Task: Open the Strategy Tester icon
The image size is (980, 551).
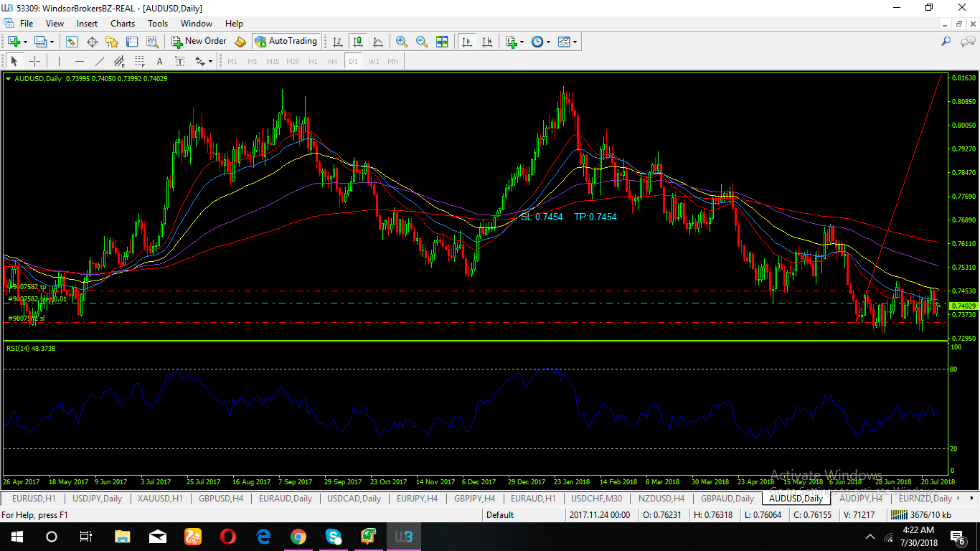Action: point(153,42)
